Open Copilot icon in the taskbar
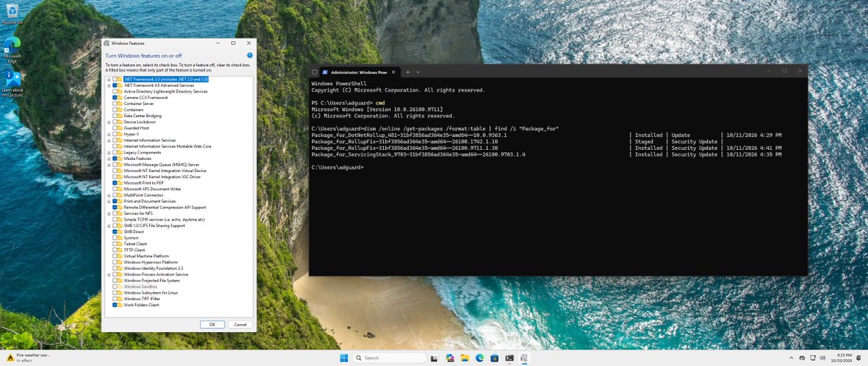 (x=450, y=358)
